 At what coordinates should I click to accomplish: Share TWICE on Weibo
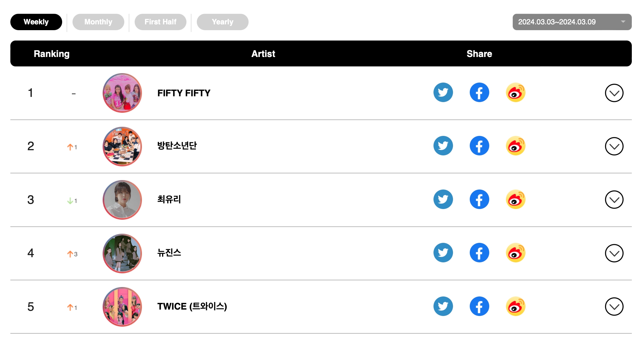515,307
